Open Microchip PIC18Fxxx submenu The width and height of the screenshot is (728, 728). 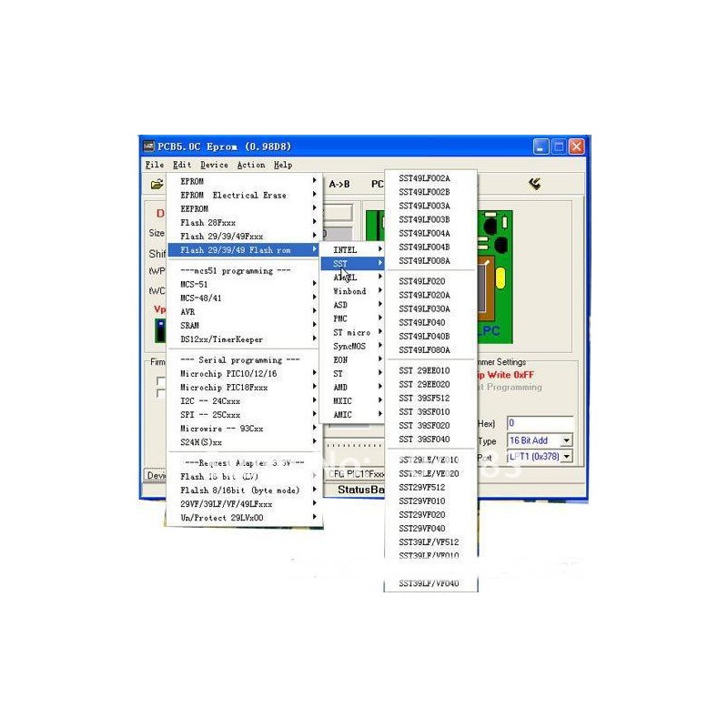[244, 388]
